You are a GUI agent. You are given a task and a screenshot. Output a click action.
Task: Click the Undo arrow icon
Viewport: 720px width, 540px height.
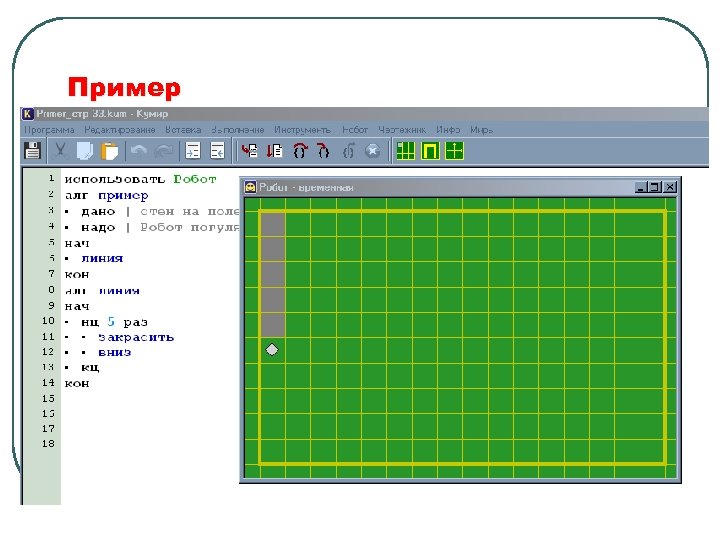pyautogui.click(x=139, y=151)
